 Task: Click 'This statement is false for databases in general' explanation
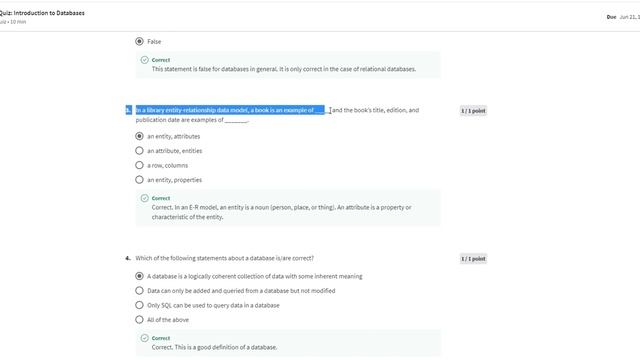284,69
